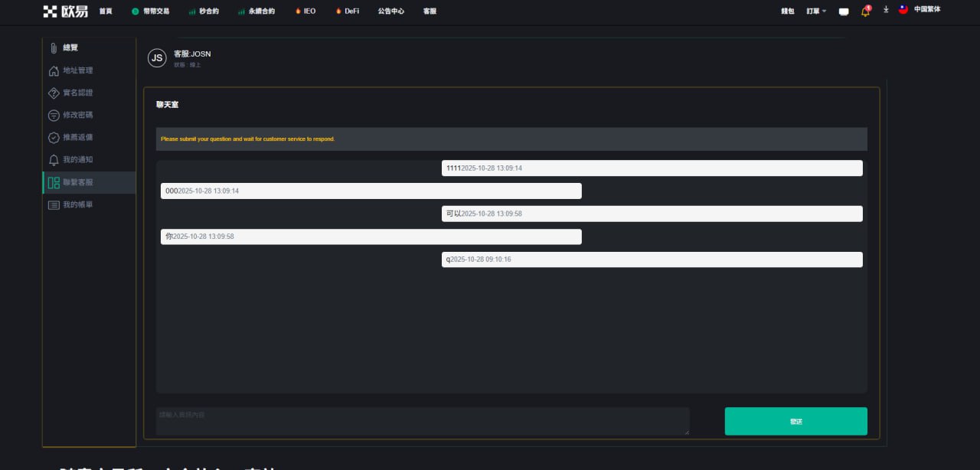Select the 可以 chat message bubble
This screenshot has width=980, height=470.
click(652, 214)
